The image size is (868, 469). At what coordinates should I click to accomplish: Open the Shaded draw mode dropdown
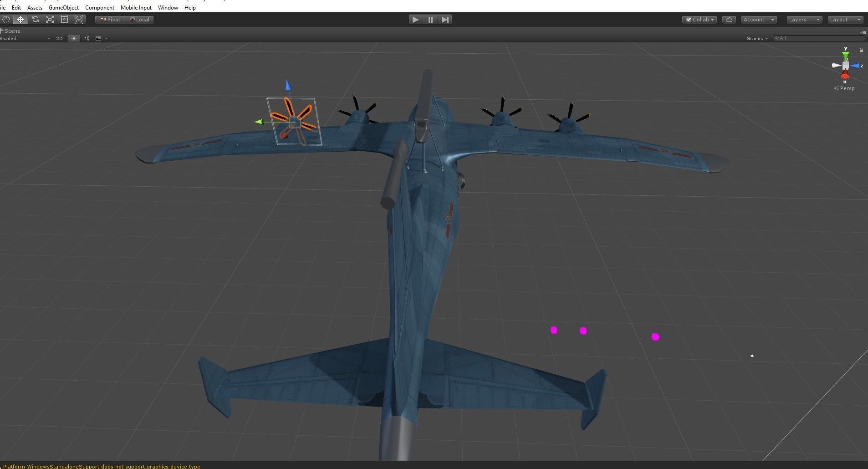(26, 39)
